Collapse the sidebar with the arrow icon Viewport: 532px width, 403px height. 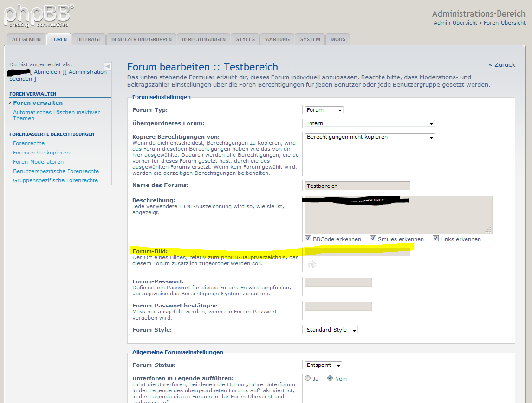point(108,66)
